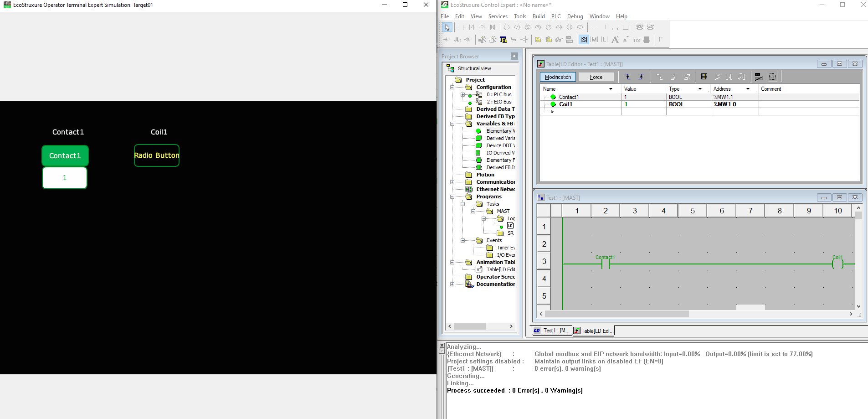Expand the Communication tree node
868x419 pixels.
(452, 182)
